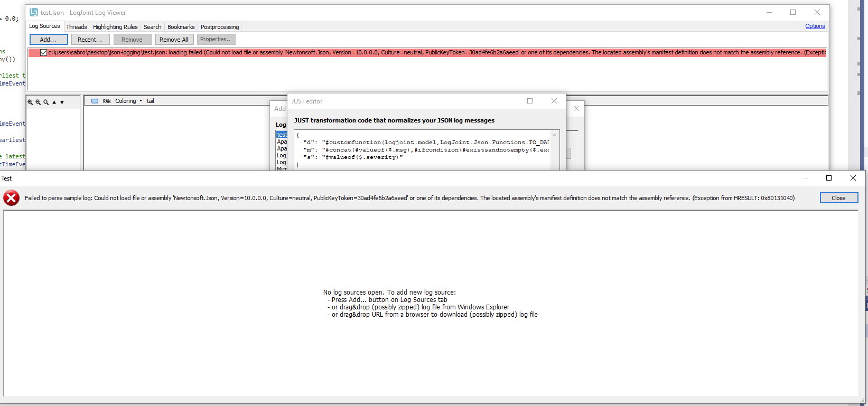Click the 'No log sources open' message area
The width and height of the screenshot is (868, 406).
point(430,303)
